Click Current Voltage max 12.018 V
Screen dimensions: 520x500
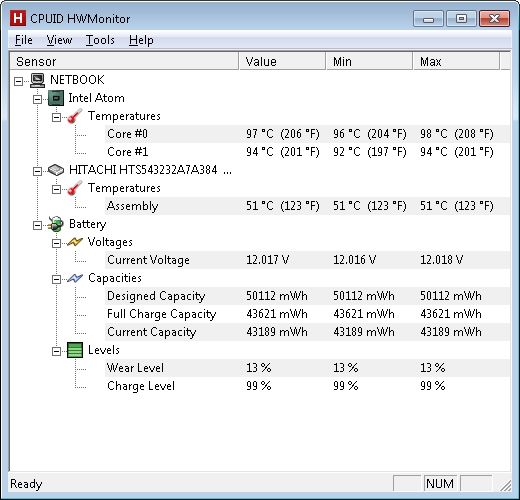coord(441,260)
